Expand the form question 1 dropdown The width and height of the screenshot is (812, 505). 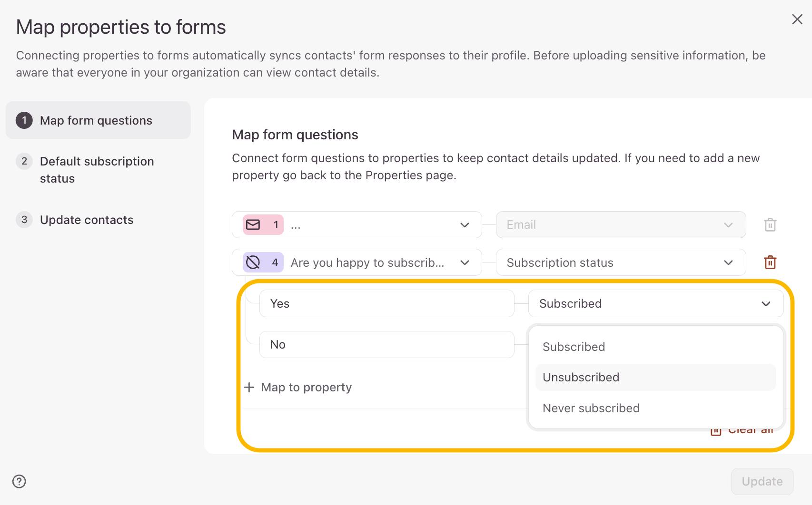pyautogui.click(x=465, y=225)
